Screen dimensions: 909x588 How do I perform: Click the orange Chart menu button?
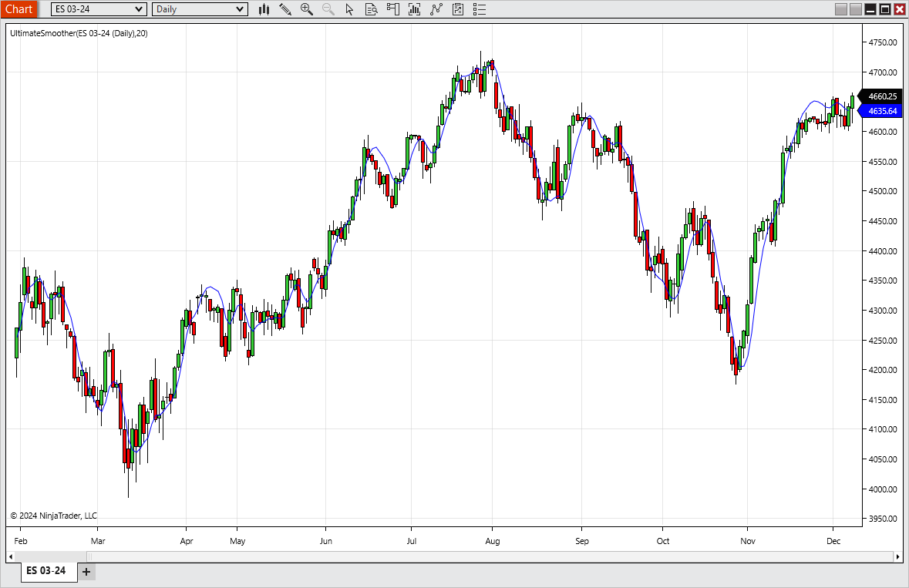[19, 9]
